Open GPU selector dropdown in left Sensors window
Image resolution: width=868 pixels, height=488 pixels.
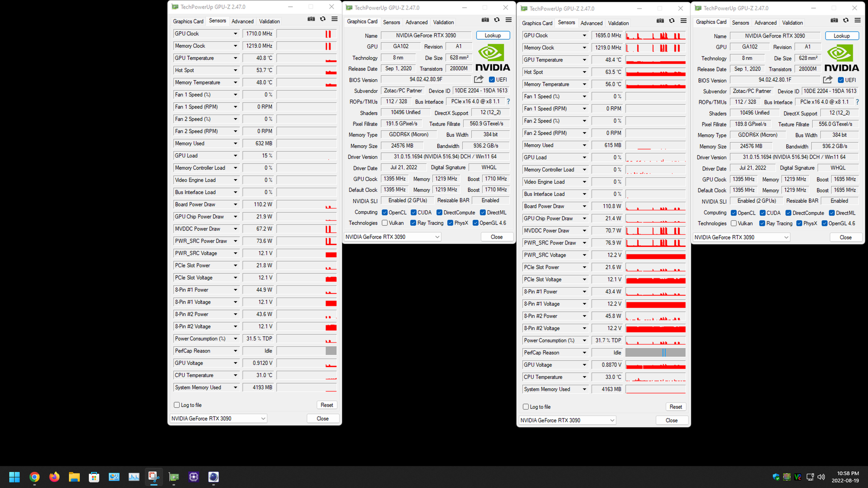218,418
